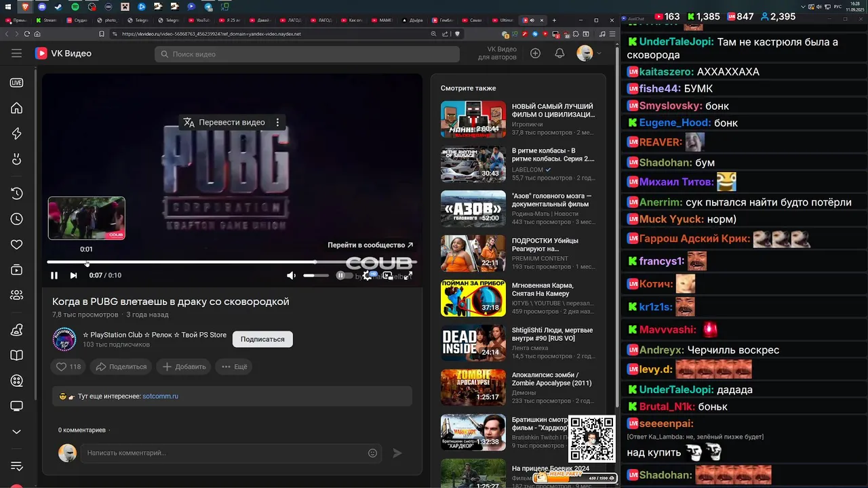Open the profile avatar dropdown menu
This screenshot has width=868, height=488.
coord(589,54)
